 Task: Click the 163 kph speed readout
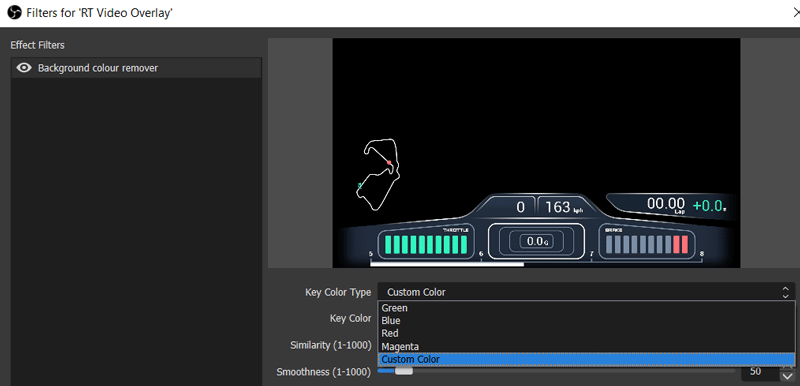coord(563,207)
